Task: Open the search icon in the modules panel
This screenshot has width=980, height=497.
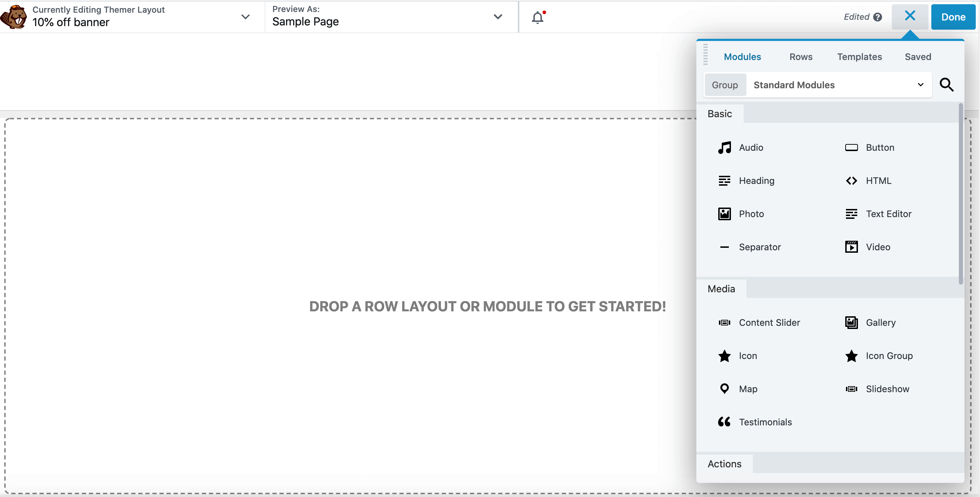Action: [x=947, y=85]
